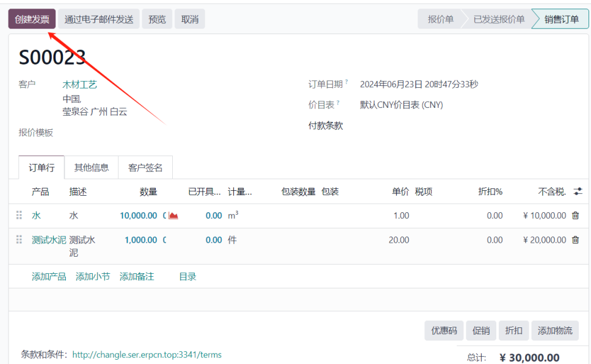Click the 报价模板 field label

36,132
